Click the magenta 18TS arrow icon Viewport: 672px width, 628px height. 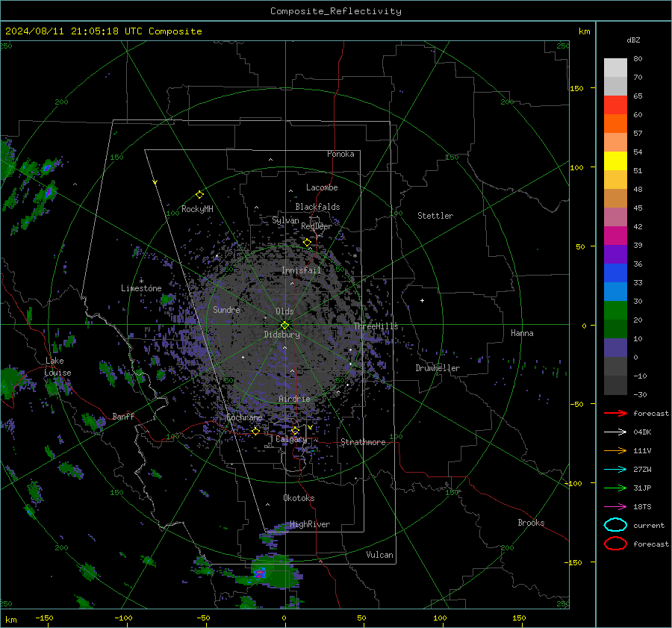(615, 507)
